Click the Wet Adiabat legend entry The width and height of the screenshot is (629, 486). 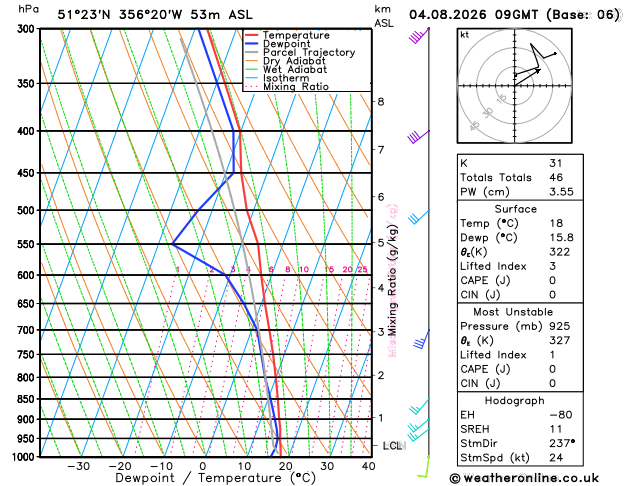tap(286, 69)
